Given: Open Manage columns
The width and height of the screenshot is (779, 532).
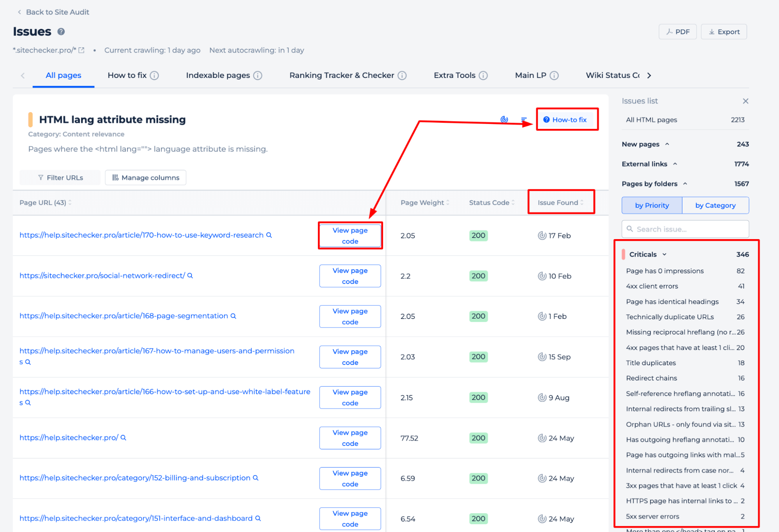Looking at the screenshot, I should (145, 178).
